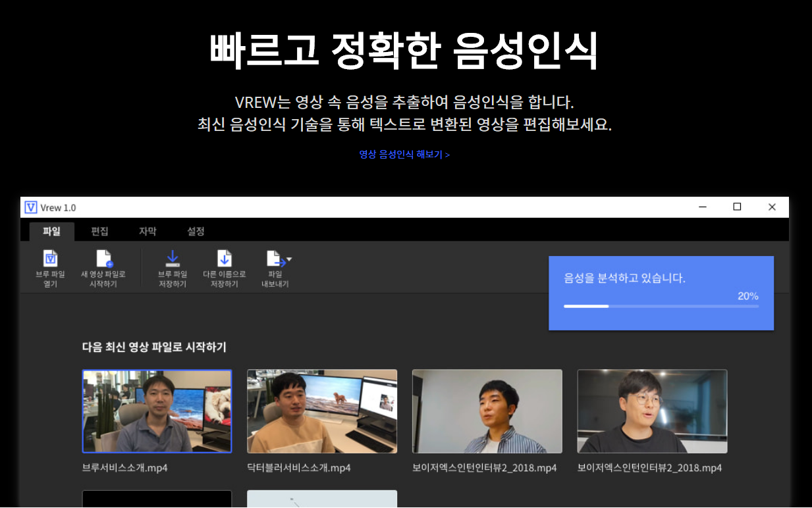Open the 브루 파일 열기 icon
Image resolution: width=812 pixels, height=508 pixels.
pos(50,258)
